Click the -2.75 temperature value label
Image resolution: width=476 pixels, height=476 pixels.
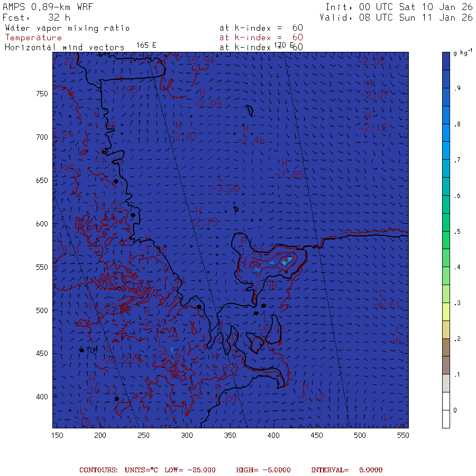click(206, 223)
